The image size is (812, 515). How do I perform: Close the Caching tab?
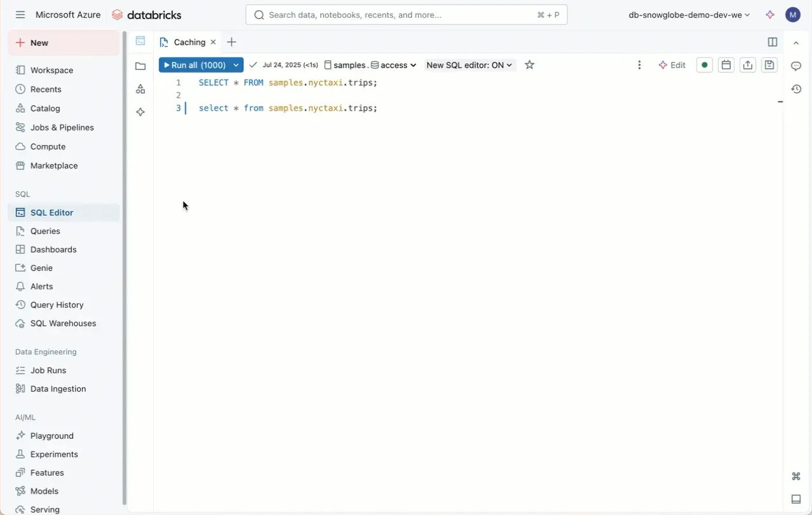click(213, 42)
